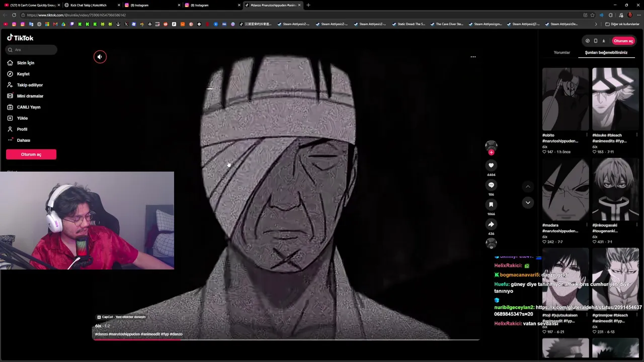
Task: Click the CapCut effects link
Action: click(x=121, y=317)
